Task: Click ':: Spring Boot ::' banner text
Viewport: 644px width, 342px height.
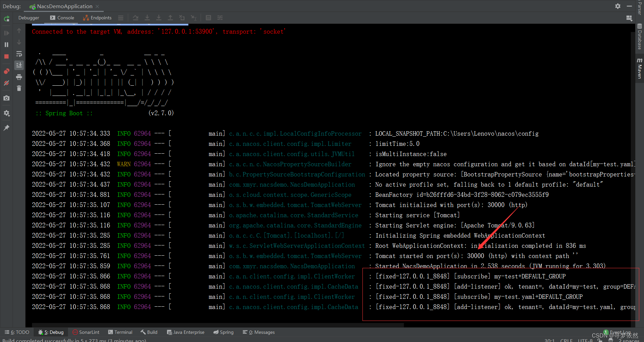Action: (x=64, y=113)
